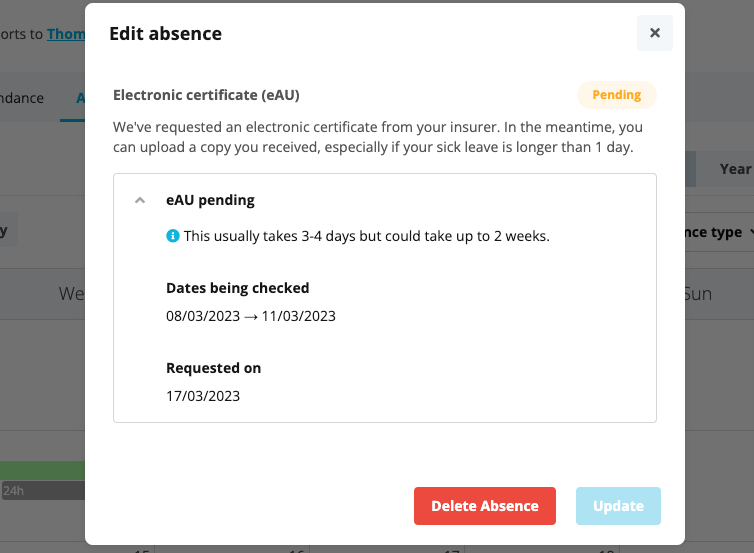Click the eAU pending header label
This screenshot has height=553, width=754.
tap(210, 200)
